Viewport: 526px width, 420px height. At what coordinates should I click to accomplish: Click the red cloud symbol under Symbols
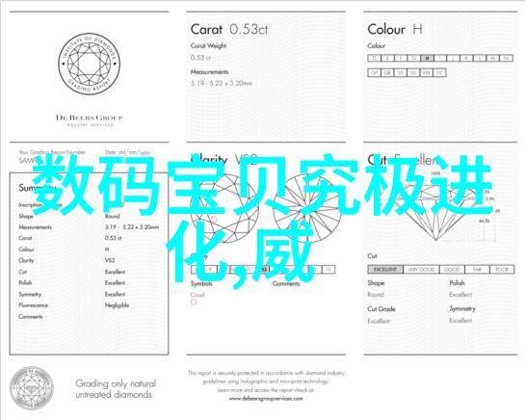click(194, 302)
